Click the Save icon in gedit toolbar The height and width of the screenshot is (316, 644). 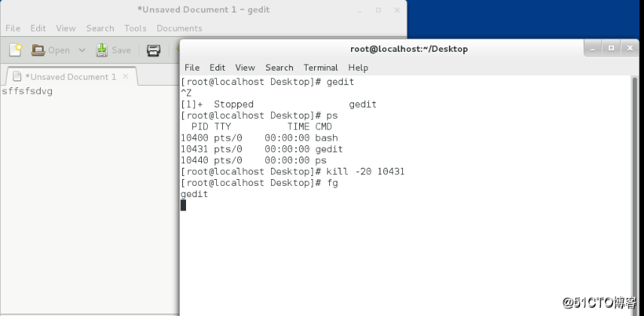pyautogui.click(x=102, y=50)
